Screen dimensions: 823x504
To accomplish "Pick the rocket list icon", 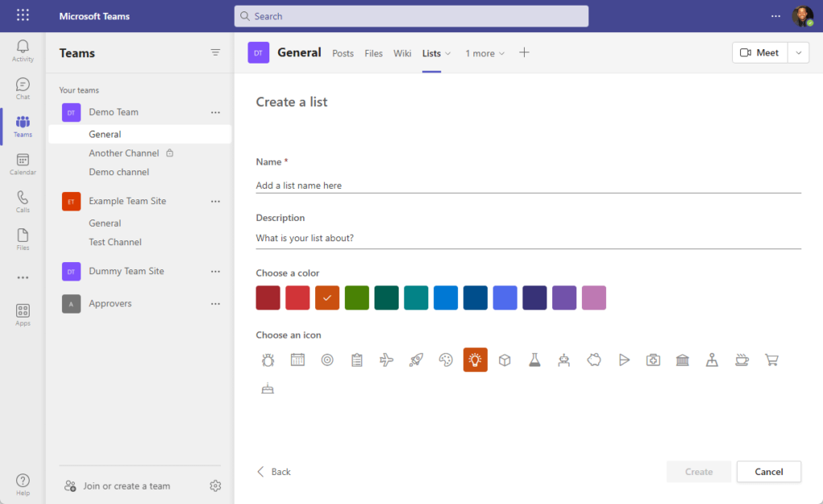I will pyautogui.click(x=416, y=359).
